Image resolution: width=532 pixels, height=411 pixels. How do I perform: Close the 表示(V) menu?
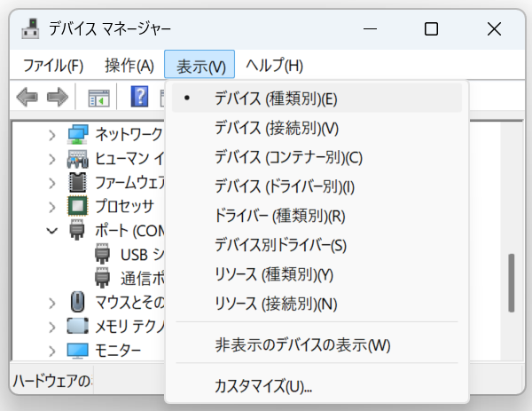click(199, 65)
